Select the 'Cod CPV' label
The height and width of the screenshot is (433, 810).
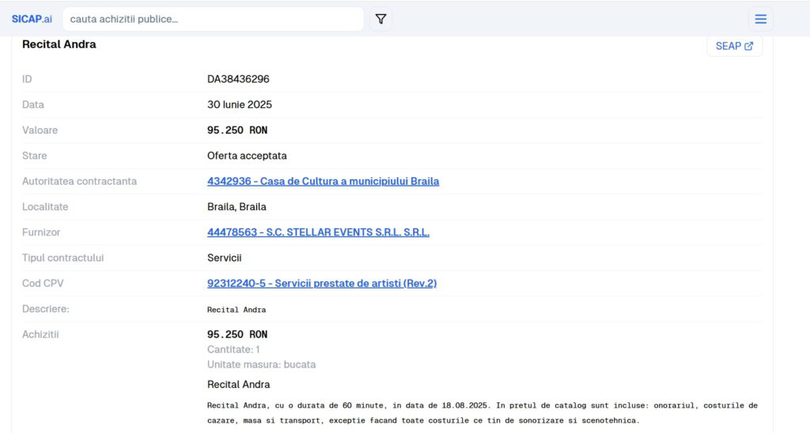tap(43, 283)
